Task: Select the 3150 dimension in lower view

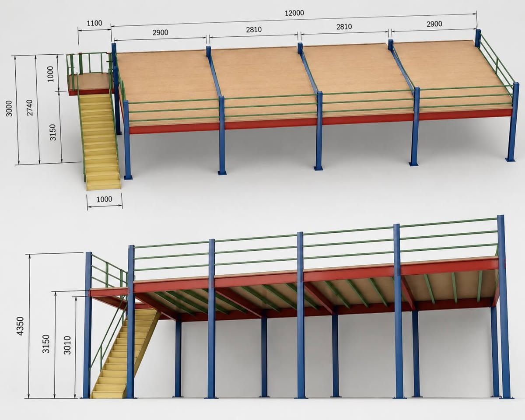Action: pyautogui.click(x=46, y=344)
